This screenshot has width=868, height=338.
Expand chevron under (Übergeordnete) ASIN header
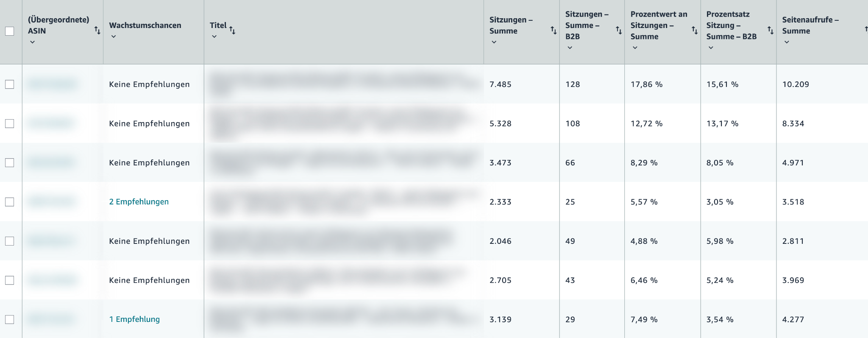coord(32,42)
